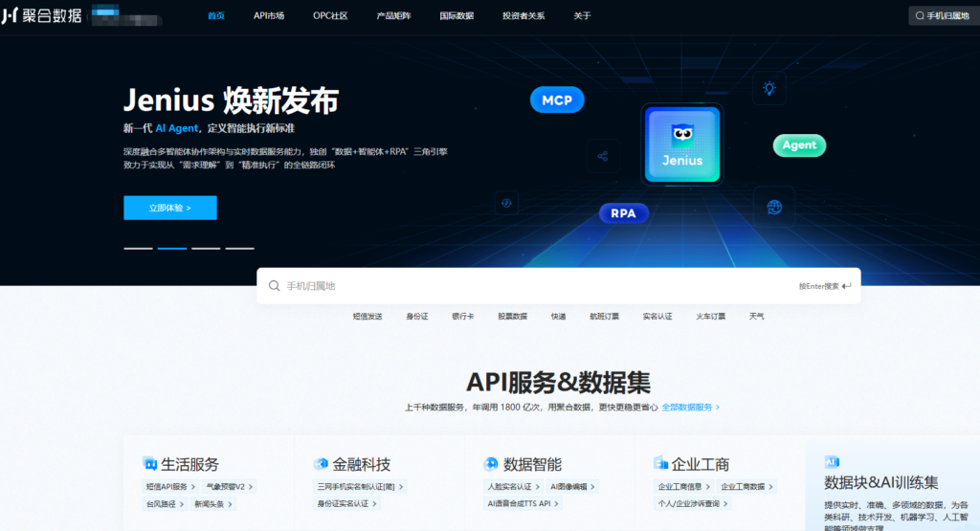Open the 台风路径 chevron tag

tap(165, 504)
